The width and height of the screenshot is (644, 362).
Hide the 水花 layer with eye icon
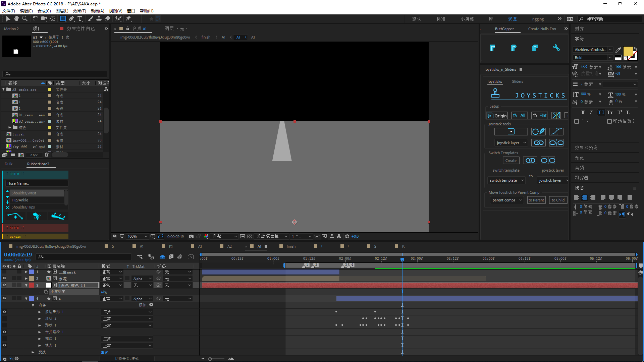[x=4, y=279]
